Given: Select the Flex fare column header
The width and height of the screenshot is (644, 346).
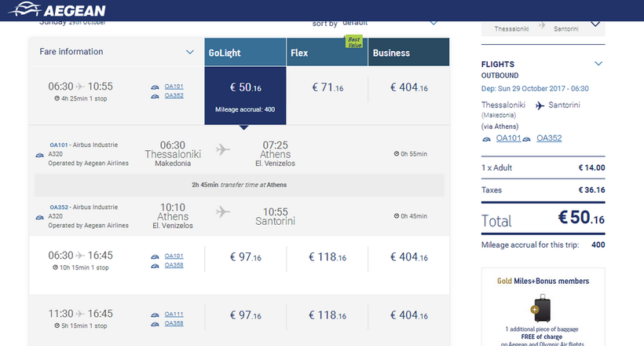Looking at the screenshot, I should coord(327,53).
